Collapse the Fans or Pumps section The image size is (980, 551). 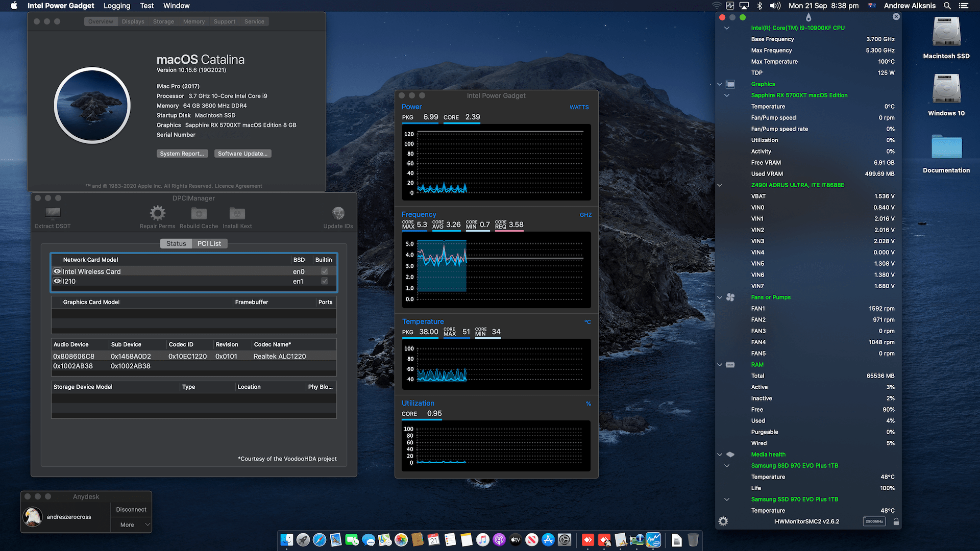coord(720,297)
